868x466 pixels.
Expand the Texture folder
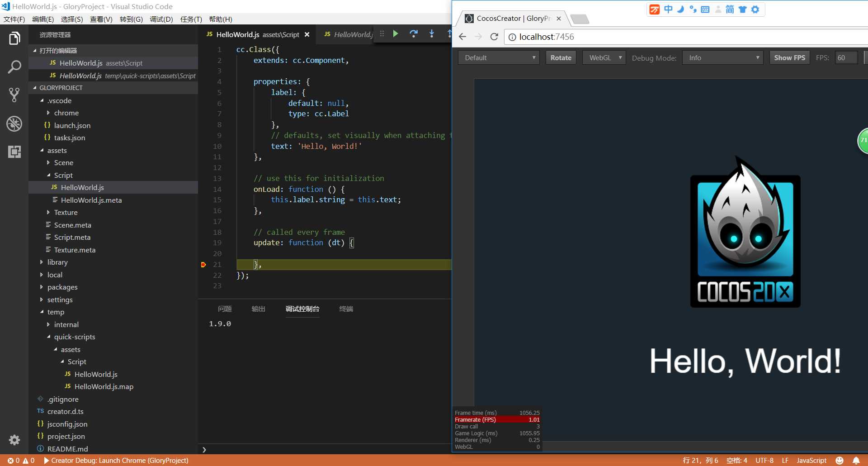coord(66,213)
